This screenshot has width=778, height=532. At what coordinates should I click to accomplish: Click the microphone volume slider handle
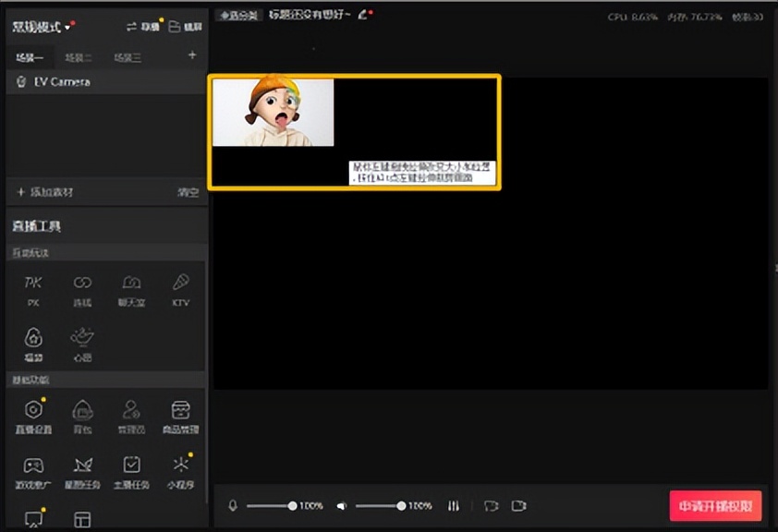click(x=293, y=506)
